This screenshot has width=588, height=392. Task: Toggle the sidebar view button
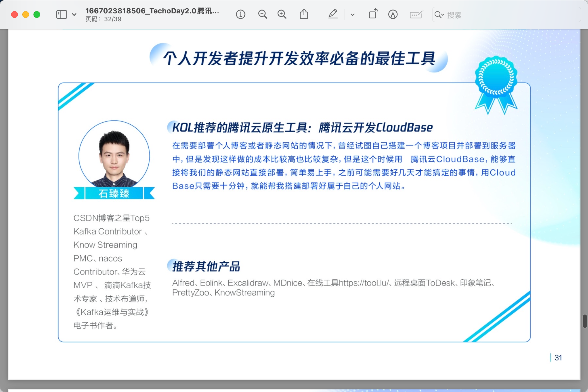click(62, 14)
